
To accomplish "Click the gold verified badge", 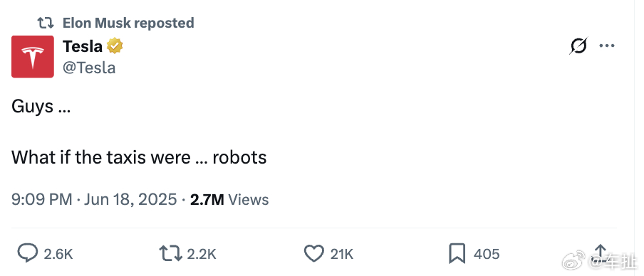I will [115, 46].
